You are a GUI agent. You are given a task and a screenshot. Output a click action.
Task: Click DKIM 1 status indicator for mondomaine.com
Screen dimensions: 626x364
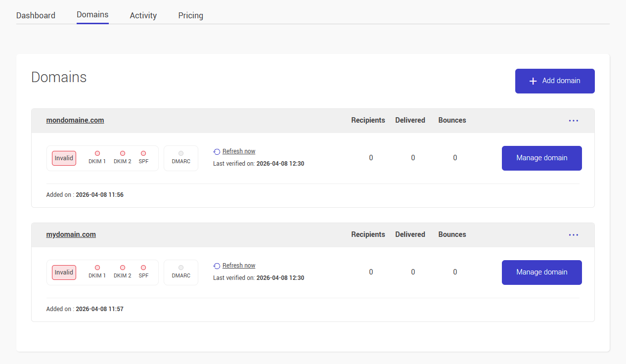tap(97, 154)
